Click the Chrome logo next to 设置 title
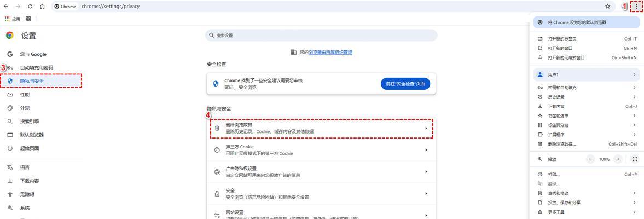Image resolution: width=644 pixels, height=219 pixels. (x=9, y=36)
